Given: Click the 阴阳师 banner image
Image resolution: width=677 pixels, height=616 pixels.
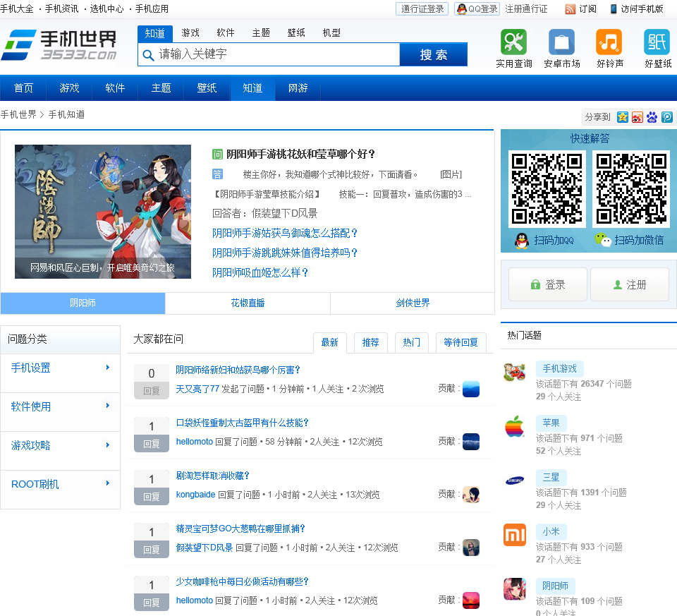Looking at the screenshot, I should click(x=103, y=212).
